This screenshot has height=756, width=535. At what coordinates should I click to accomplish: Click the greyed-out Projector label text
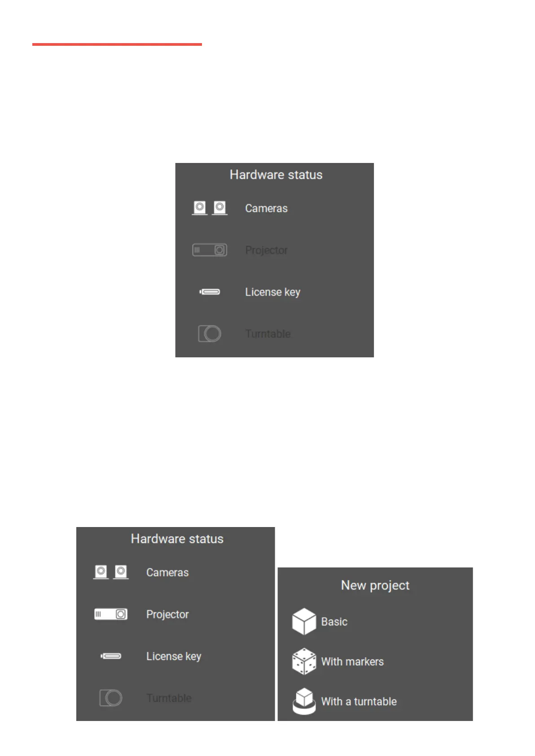point(266,250)
